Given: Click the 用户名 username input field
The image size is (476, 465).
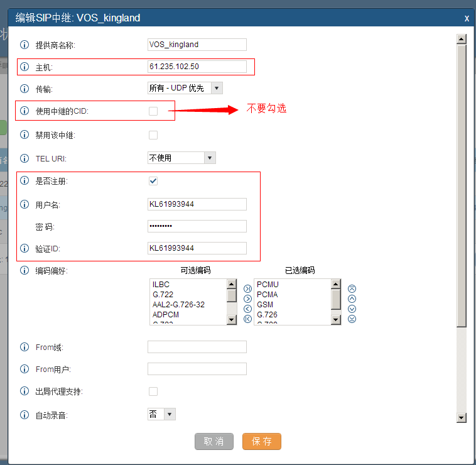Looking at the screenshot, I should click(x=197, y=204).
